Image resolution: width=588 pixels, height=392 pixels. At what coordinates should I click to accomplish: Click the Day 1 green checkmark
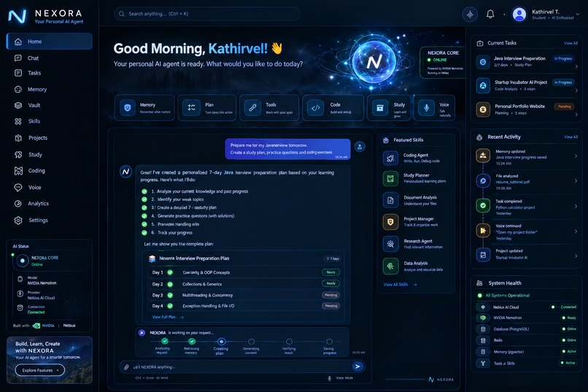click(170, 272)
